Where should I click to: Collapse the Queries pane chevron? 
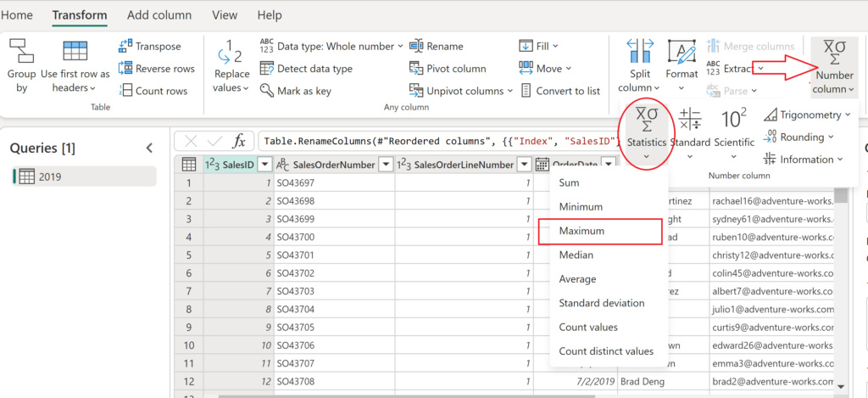[x=149, y=149]
